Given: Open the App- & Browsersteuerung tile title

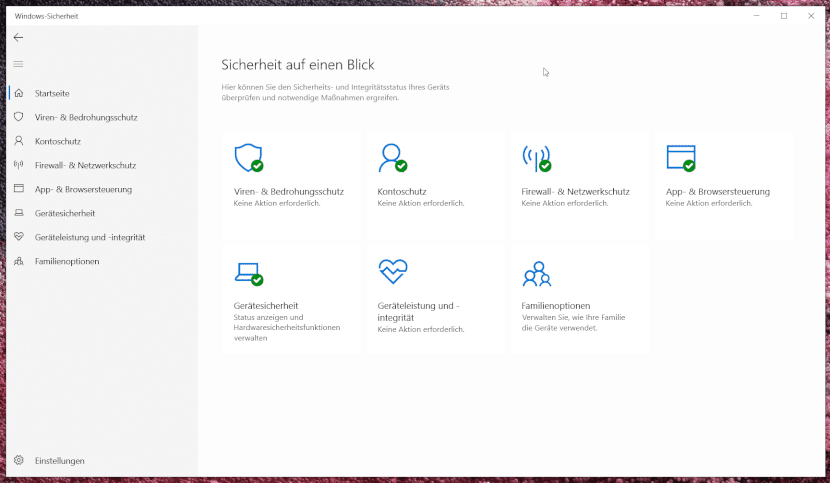Looking at the screenshot, I should (x=718, y=192).
